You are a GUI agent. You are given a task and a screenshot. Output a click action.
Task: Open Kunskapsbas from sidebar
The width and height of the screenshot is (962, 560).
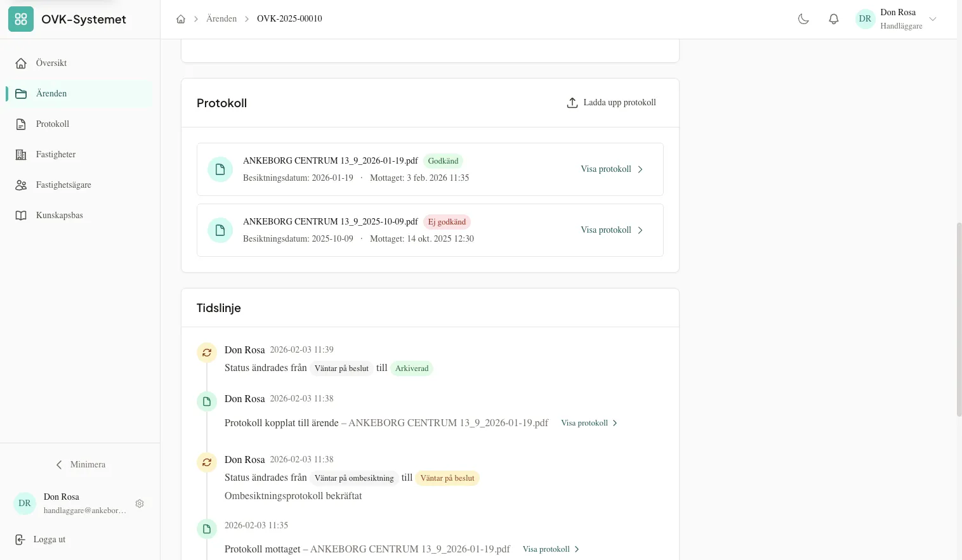pyautogui.click(x=60, y=215)
